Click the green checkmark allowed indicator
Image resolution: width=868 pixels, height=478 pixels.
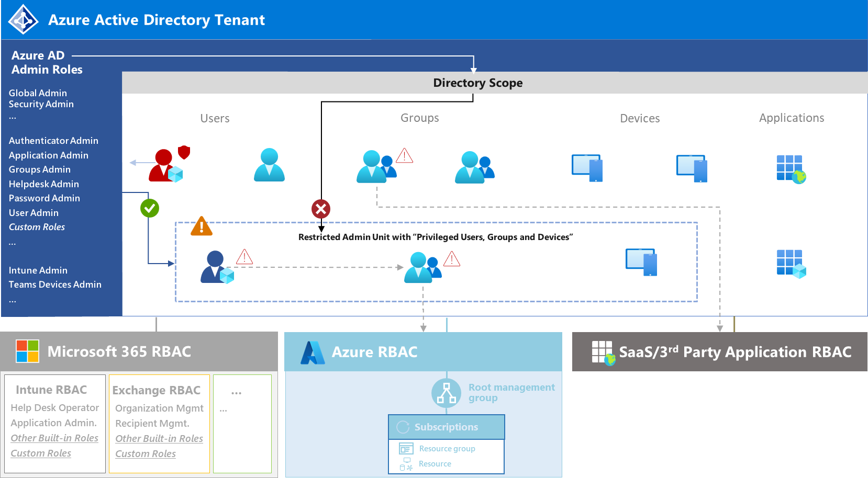pyautogui.click(x=150, y=208)
